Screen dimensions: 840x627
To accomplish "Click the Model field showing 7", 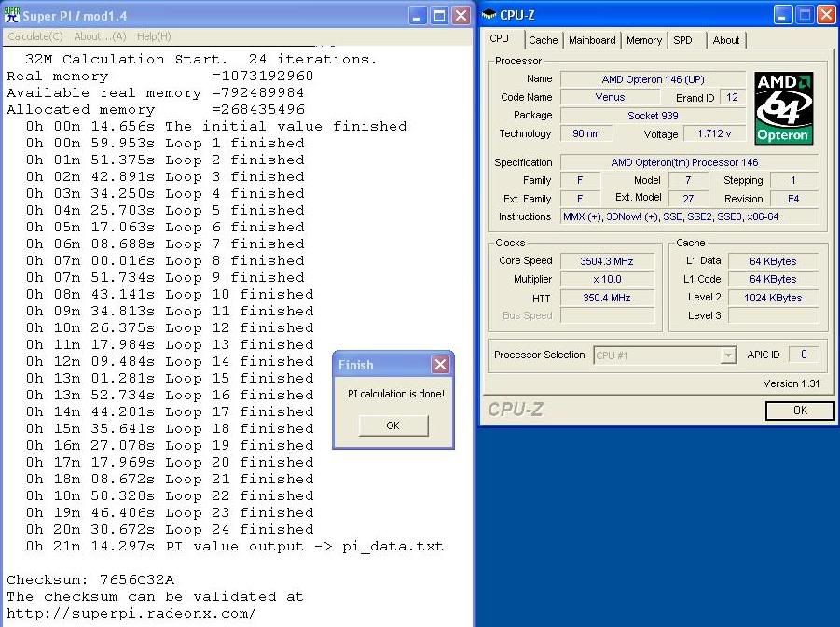I will [x=688, y=180].
